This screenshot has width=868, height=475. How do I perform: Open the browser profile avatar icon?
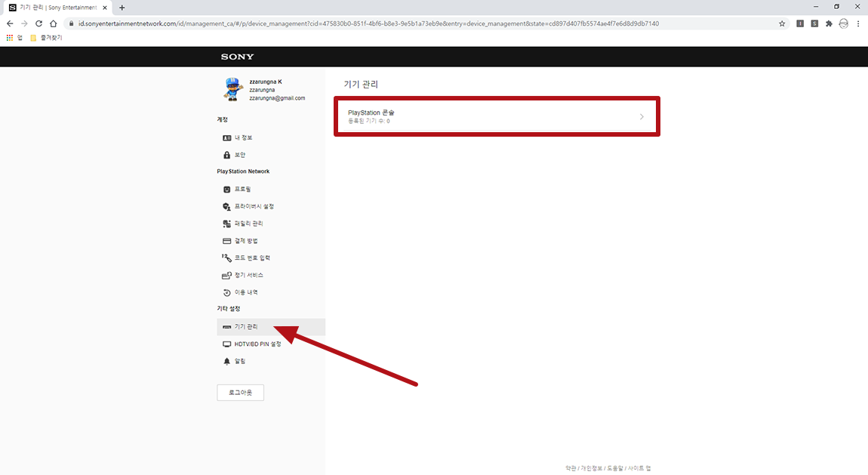[843, 24]
